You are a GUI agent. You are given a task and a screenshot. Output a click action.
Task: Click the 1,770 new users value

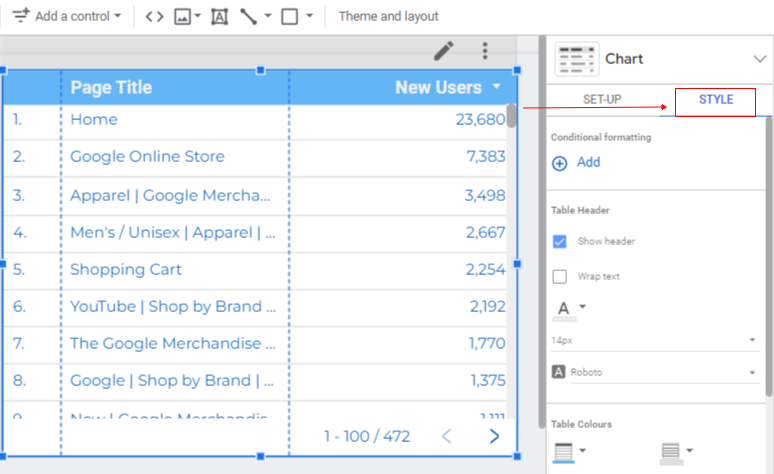(487, 344)
